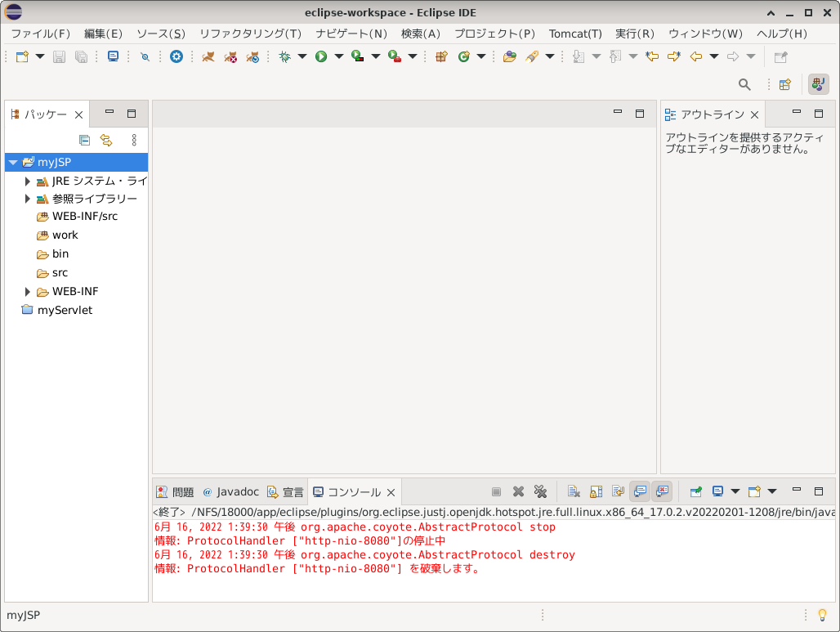
Task: Expand the 参照ライブラリー node
Action: pyautogui.click(x=27, y=199)
